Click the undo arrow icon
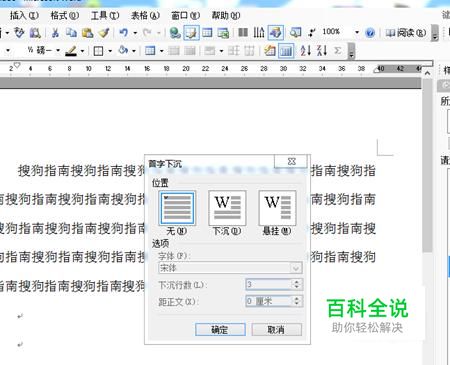The width and height of the screenshot is (450, 365). (x=124, y=33)
